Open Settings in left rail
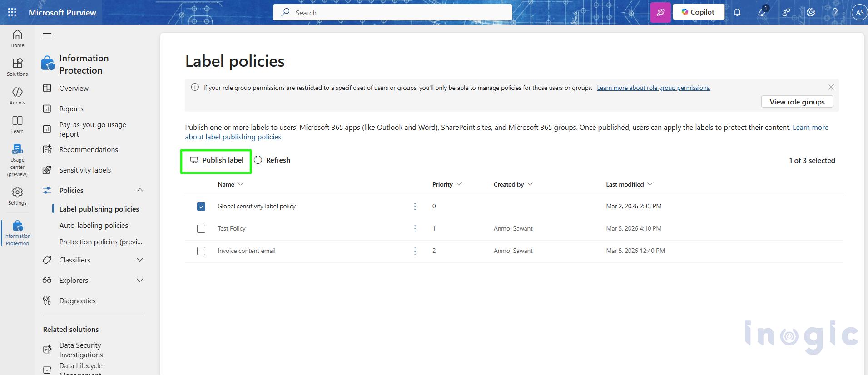The height and width of the screenshot is (375, 868). click(x=17, y=196)
